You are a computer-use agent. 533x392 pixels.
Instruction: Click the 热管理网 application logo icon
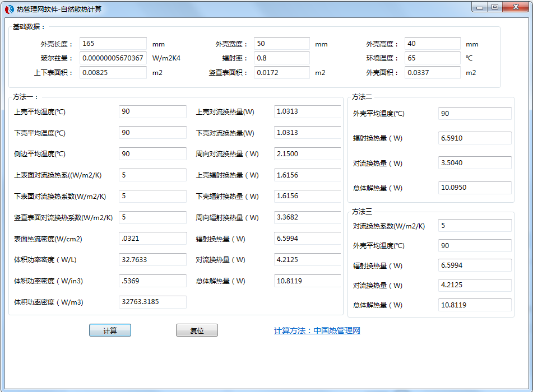(8, 7)
